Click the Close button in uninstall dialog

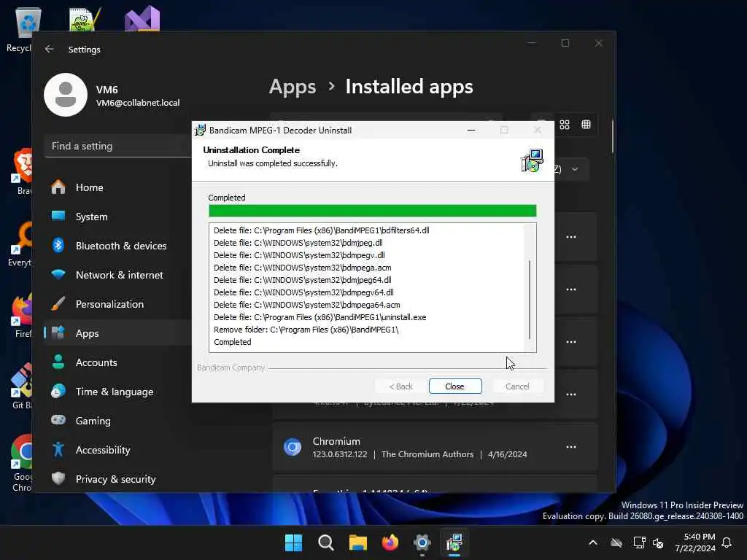tap(455, 386)
